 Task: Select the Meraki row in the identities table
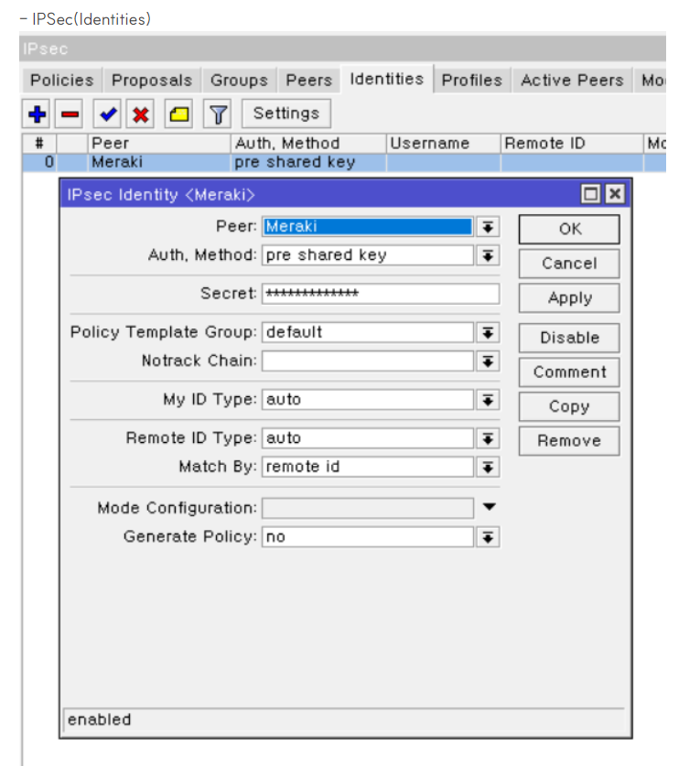pos(344,162)
